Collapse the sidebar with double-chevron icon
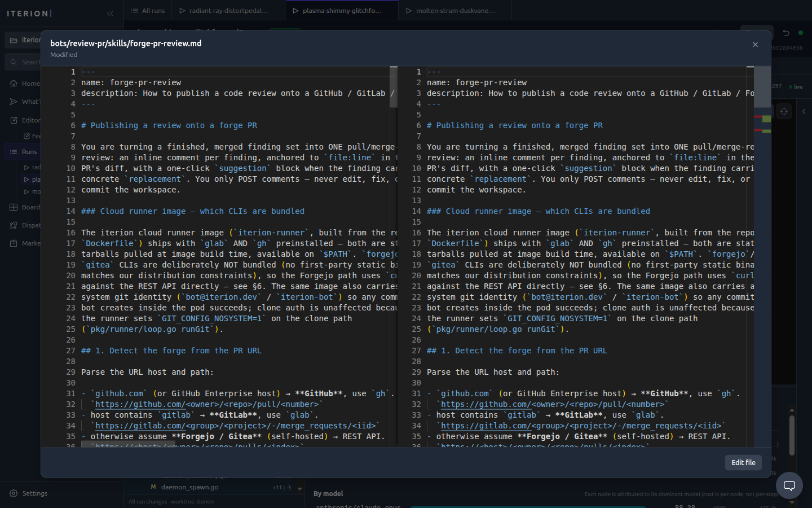Image resolution: width=812 pixels, height=508 pixels. (x=110, y=13)
